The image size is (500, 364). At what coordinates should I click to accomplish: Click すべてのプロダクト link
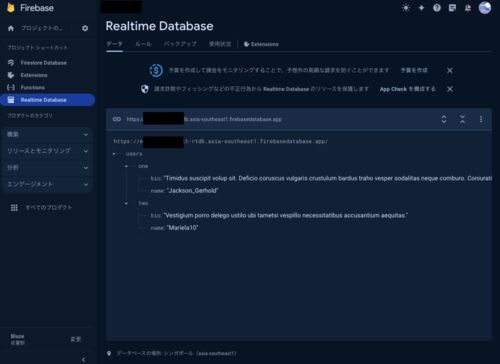point(49,208)
